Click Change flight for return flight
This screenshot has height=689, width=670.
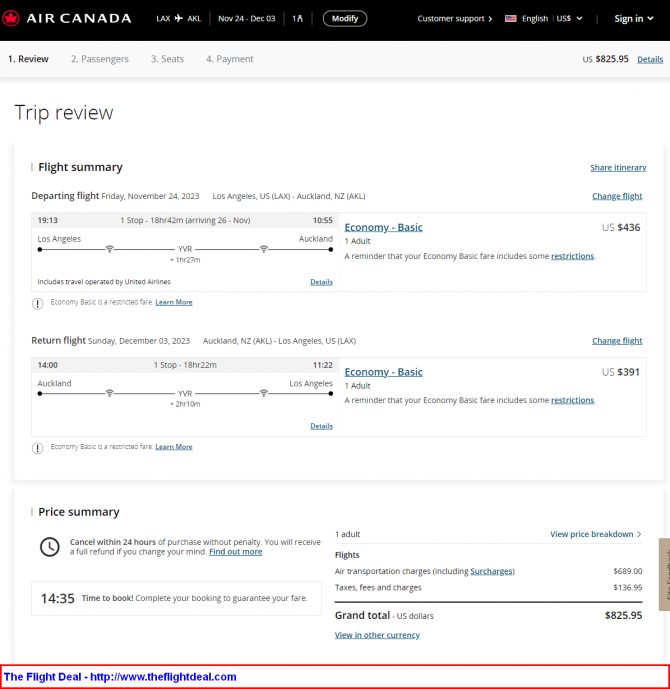(617, 341)
